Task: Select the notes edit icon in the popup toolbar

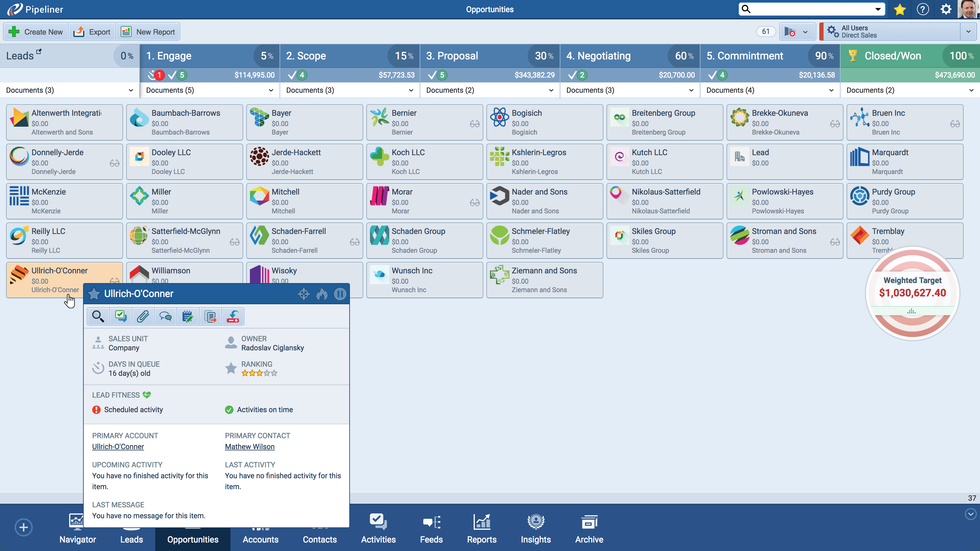Action: point(188,316)
